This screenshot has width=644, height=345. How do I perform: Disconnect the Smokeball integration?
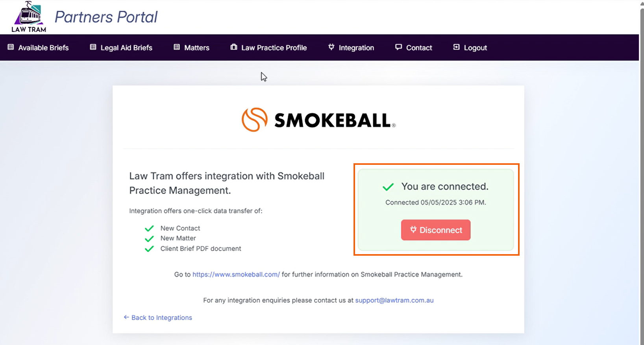436,230
